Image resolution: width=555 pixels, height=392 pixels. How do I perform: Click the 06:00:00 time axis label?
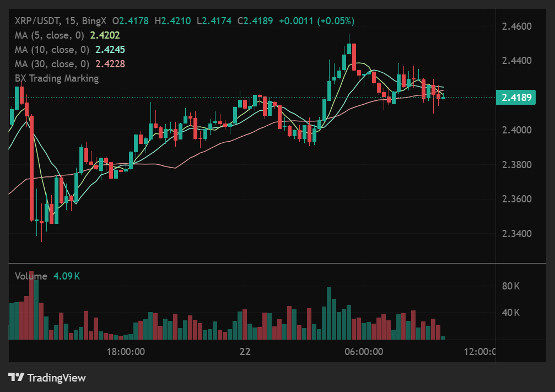point(364,352)
